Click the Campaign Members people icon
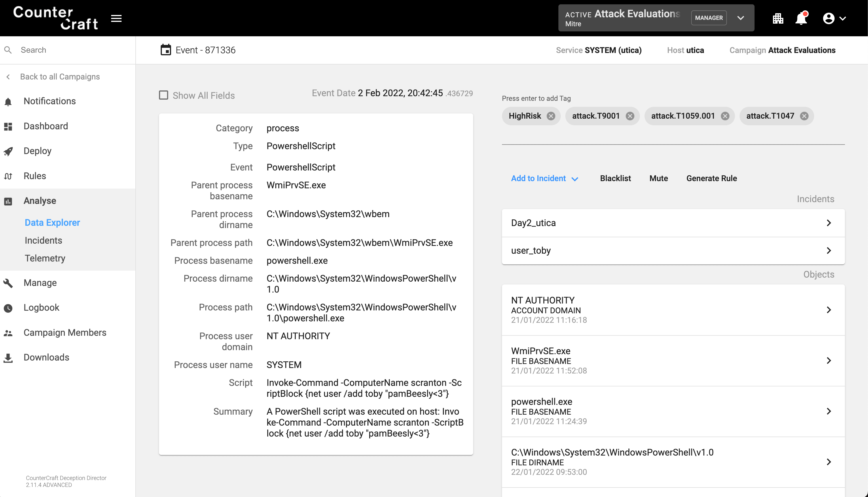This screenshot has width=868, height=497. tap(8, 333)
